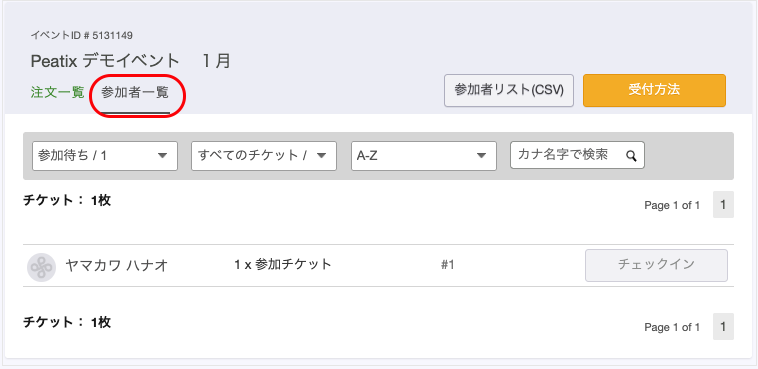
Task: Go to page 1 in bottom pagination
Action: pos(723,327)
